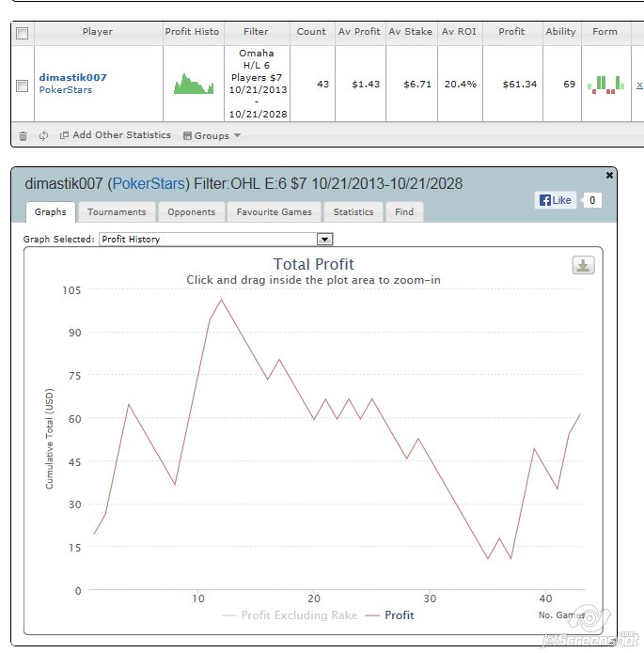
Task: Click the Facebook Like button
Action: click(x=555, y=200)
